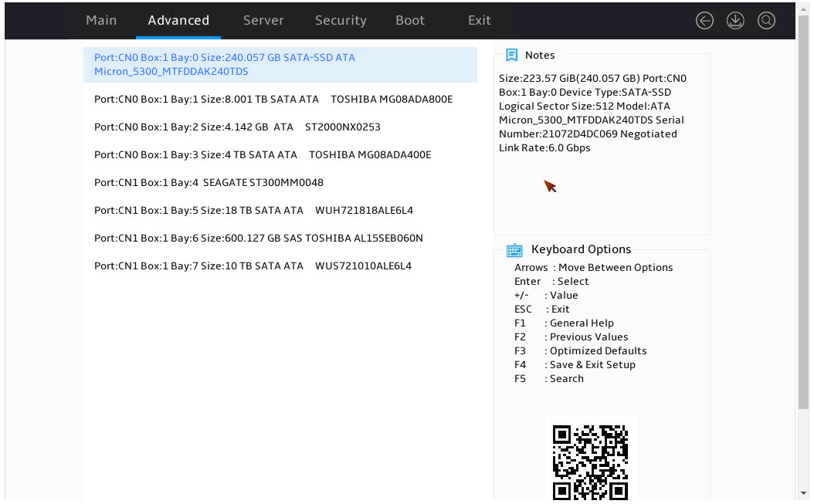Screen dimensions: 814x504
Task: Click 'Link Rate:6.0 Gbps' text in Notes
Action: [544, 148]
